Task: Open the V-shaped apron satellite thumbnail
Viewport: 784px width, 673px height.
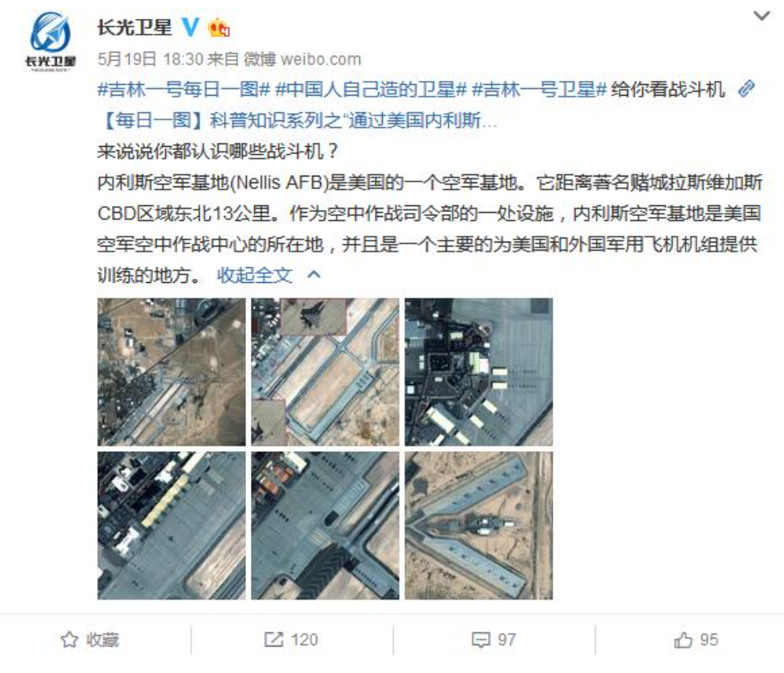Action: tap(479, 525)
